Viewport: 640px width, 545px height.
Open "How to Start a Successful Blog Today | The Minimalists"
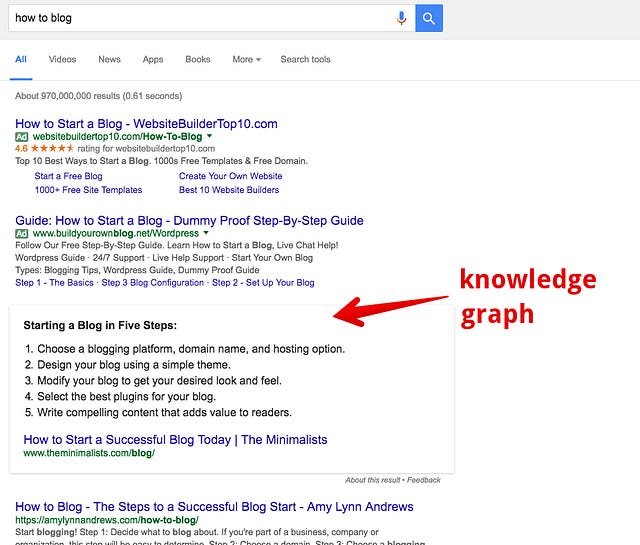pos(176,440)
